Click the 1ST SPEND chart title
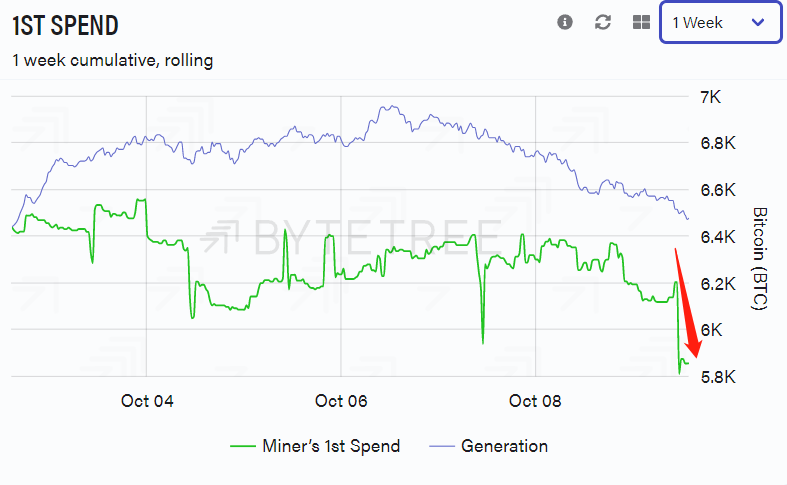 [x=63, y=24]
